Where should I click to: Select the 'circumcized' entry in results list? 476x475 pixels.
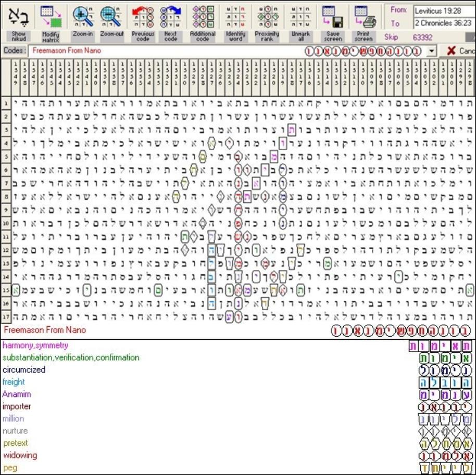pos(24,370)
